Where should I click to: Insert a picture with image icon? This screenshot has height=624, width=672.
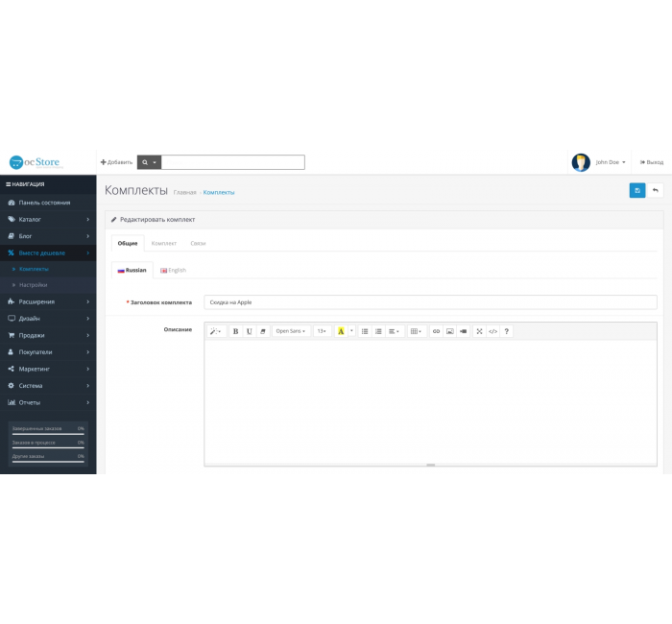(449, 331)
